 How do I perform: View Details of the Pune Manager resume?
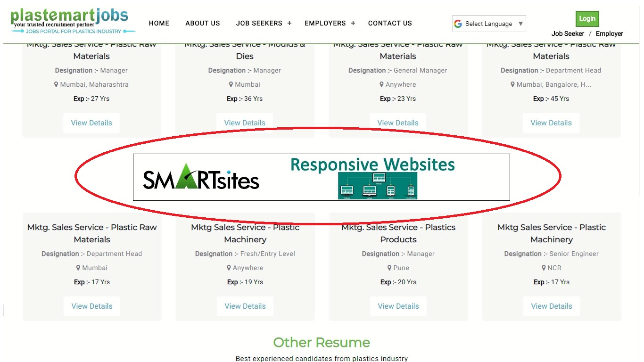click(398, 306)
